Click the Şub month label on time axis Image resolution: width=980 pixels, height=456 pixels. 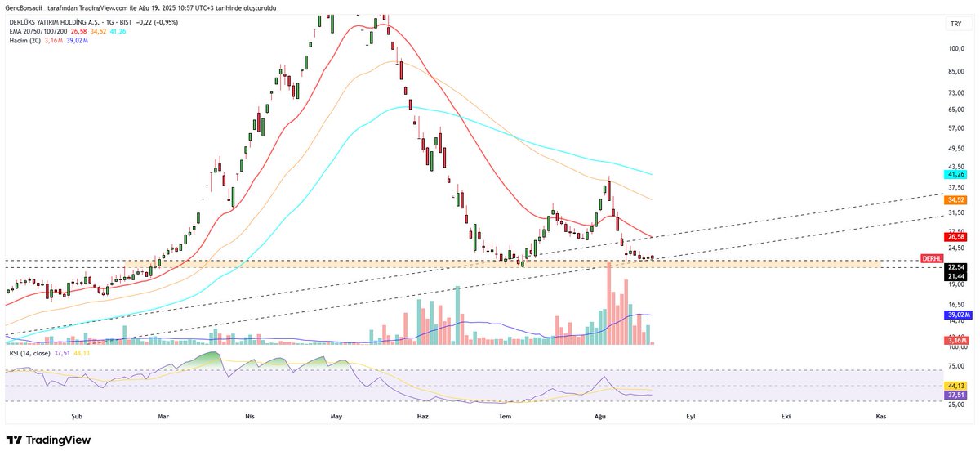point(78,417)
